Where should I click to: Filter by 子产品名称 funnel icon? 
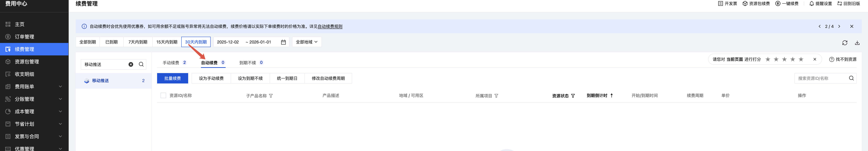(x=271, y=96)
